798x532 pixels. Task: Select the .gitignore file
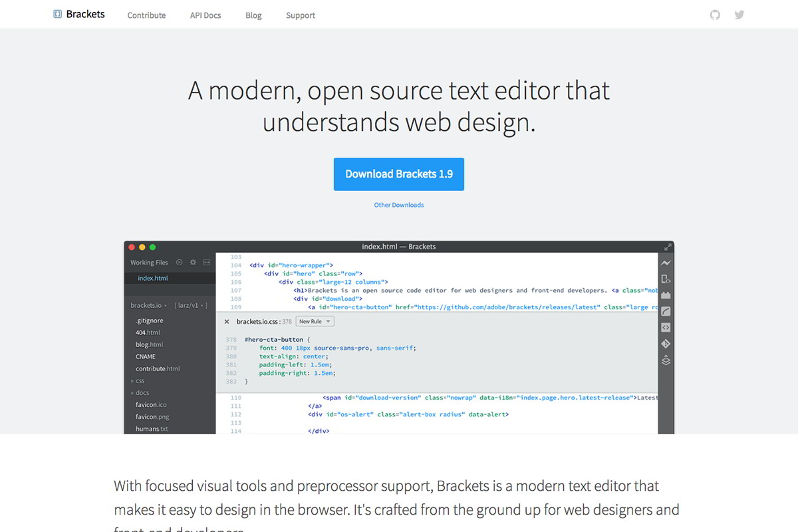(150, 321)
